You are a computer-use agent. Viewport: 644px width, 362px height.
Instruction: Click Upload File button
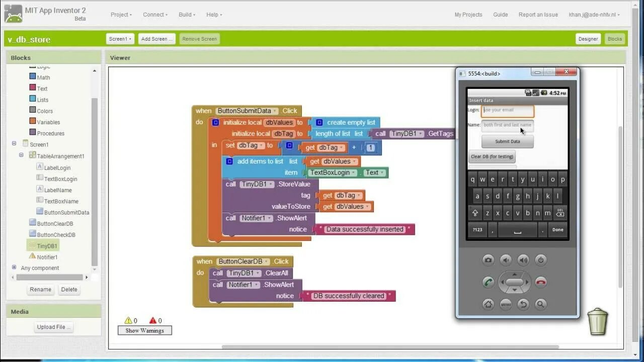coord(53,327)
